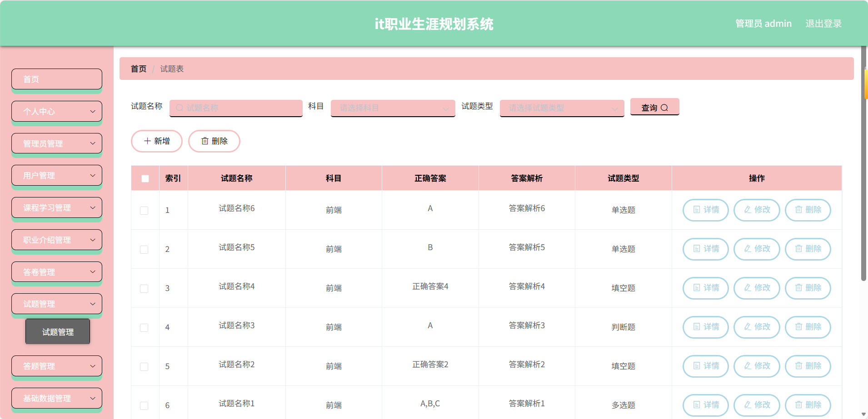This screenshot has height=419, width=868.
Task: Collapse the 试题管理 parent sidebar menu
Action: (x=57, y=304)
